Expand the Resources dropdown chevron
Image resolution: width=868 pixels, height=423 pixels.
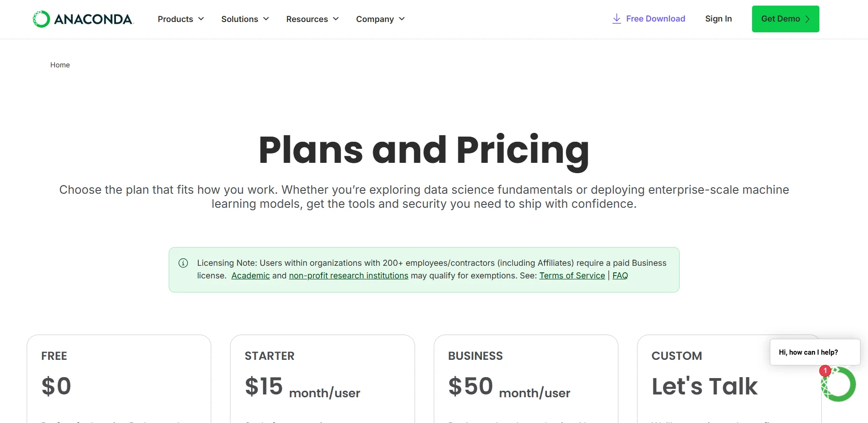click(x=336, y=19)
